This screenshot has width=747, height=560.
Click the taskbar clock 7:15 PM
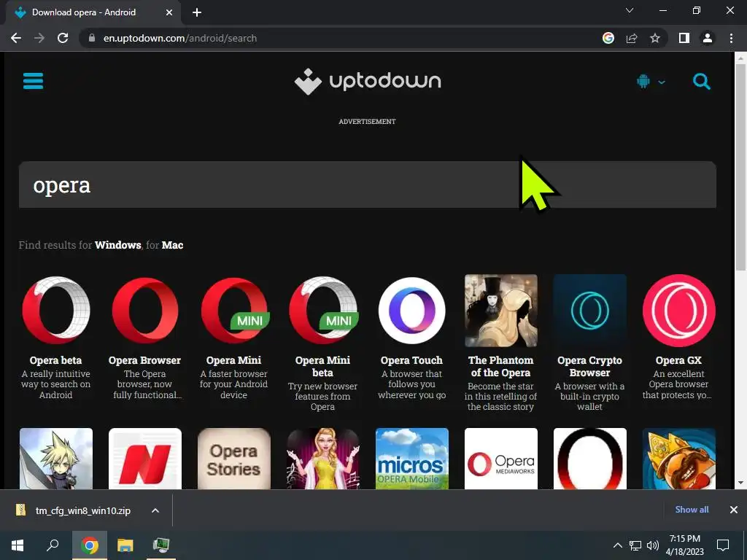(684, 539)
